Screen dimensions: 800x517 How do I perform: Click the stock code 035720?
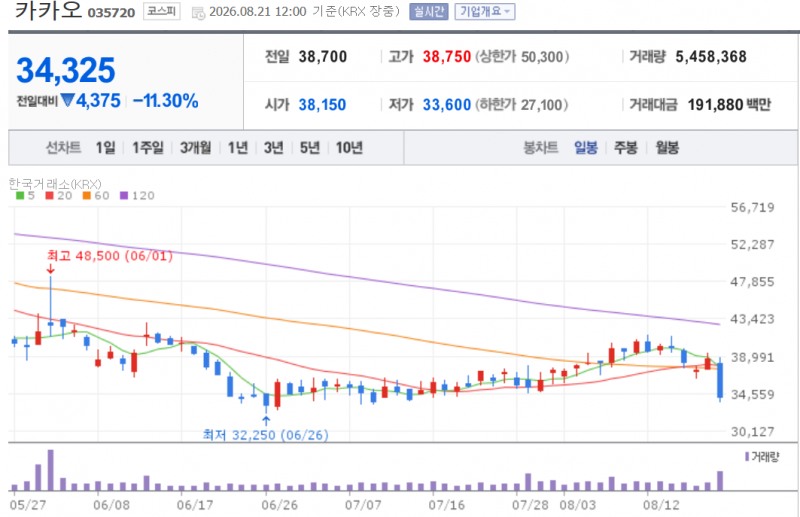(x=111, y=13)
